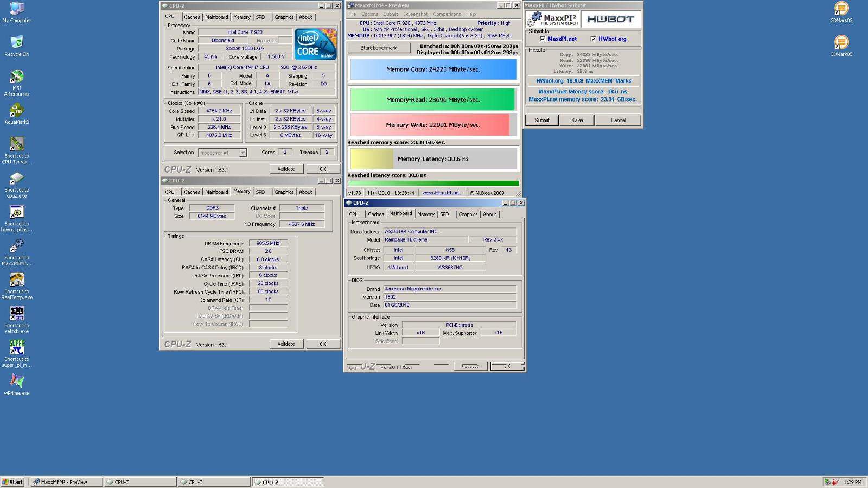Switch to Caches tab in top CPU-Z window

tap(192, 17)
